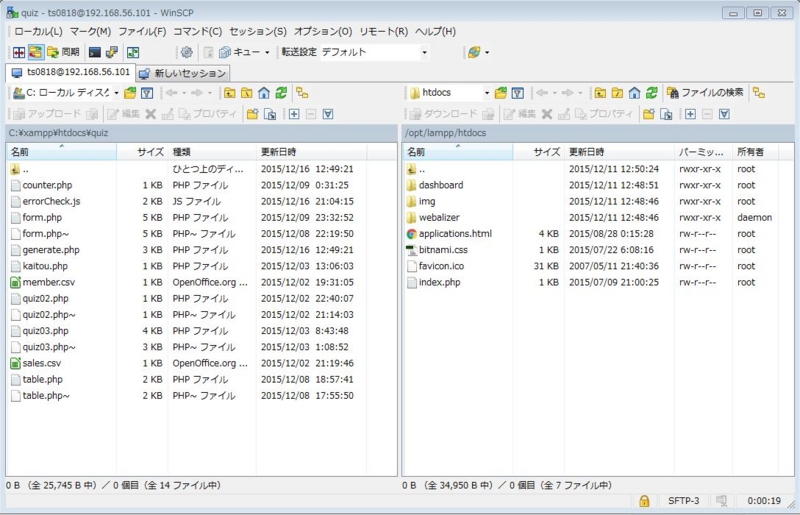The height and width of the screenshot is (515, 800).
Task: Open remote directory tree icon
Action: click(759, 93)
